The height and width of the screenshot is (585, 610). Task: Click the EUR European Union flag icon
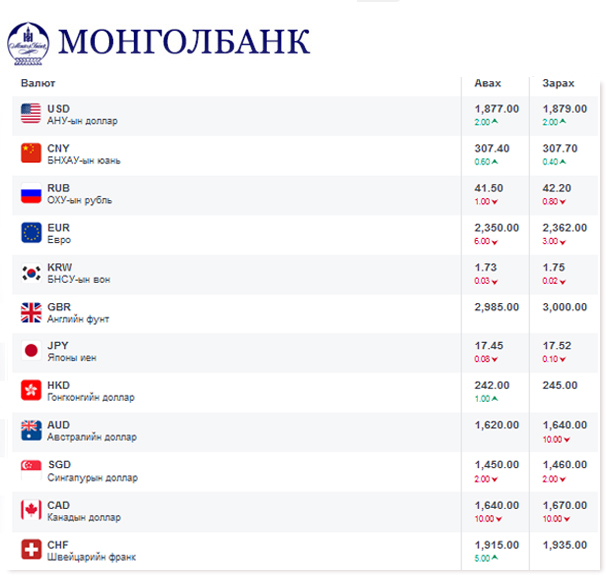(30, 233)
